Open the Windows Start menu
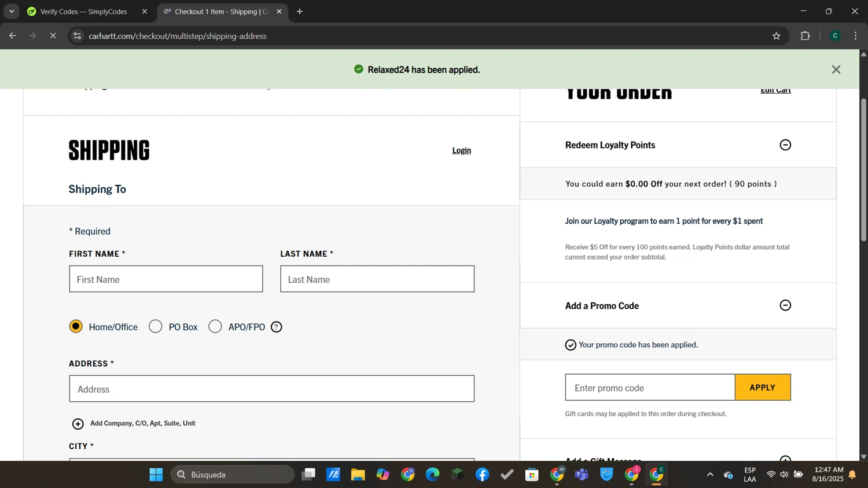Viewport: 868px width, 488px height. coord(156,475)
